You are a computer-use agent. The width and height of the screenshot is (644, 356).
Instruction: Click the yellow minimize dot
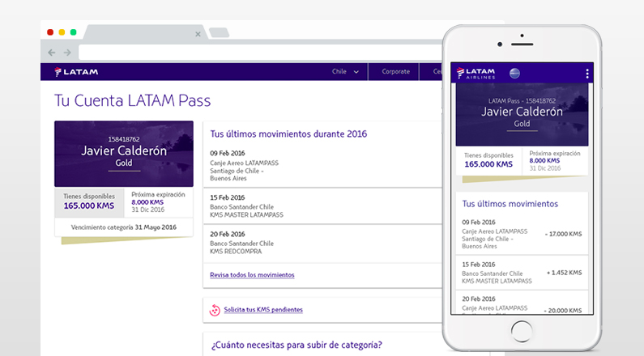tap(62, 32)
